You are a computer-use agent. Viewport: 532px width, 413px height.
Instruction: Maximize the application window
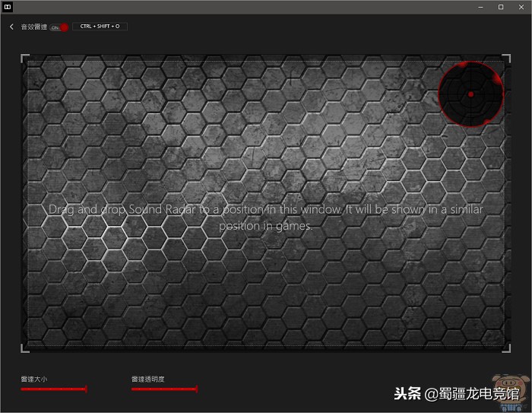[x=500, y=7]
